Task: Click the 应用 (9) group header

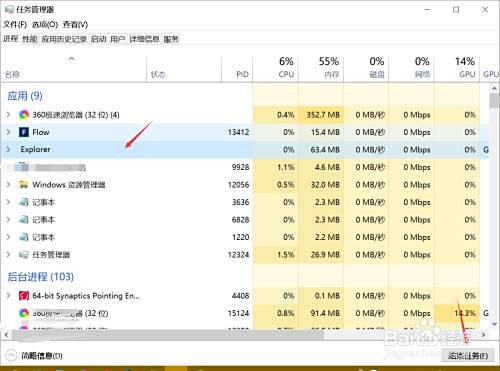Action: click(25, 96)
